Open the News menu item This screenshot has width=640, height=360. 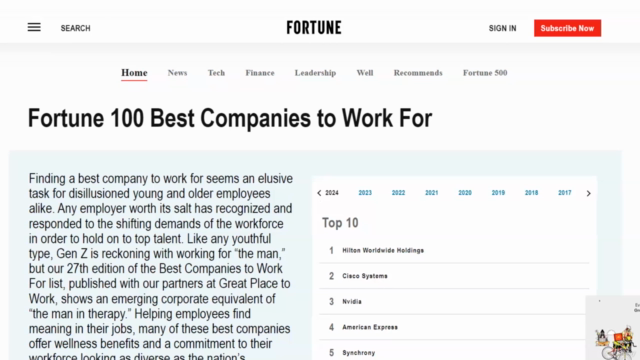point(177,73)
